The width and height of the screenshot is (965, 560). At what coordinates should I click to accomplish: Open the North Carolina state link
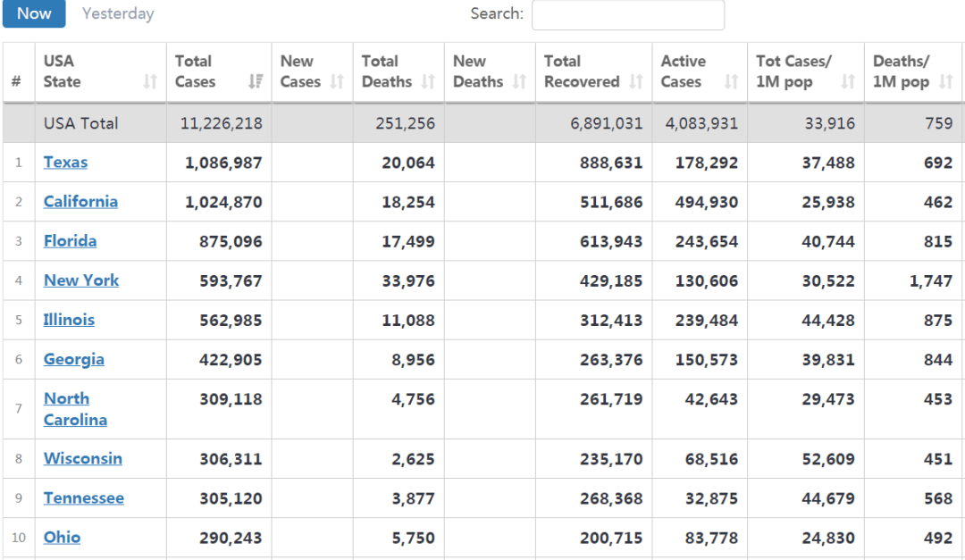point(75,409)
